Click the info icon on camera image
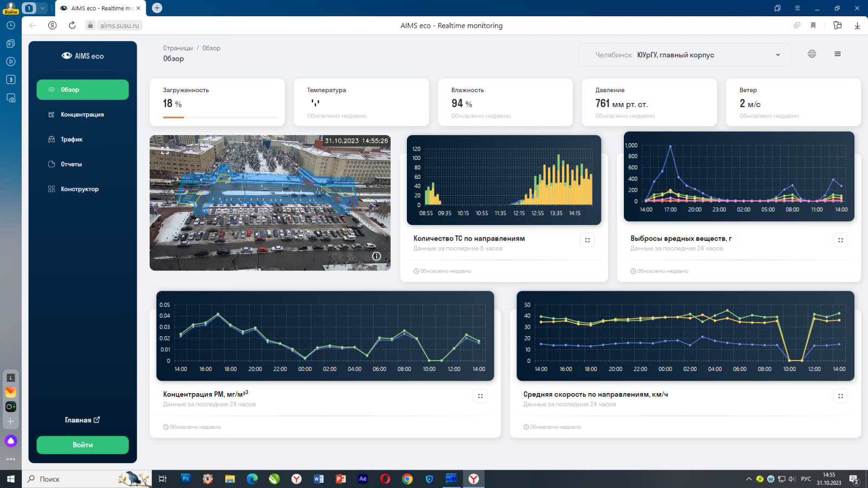This screenshot has width=868, height=488. coord(376,256)
